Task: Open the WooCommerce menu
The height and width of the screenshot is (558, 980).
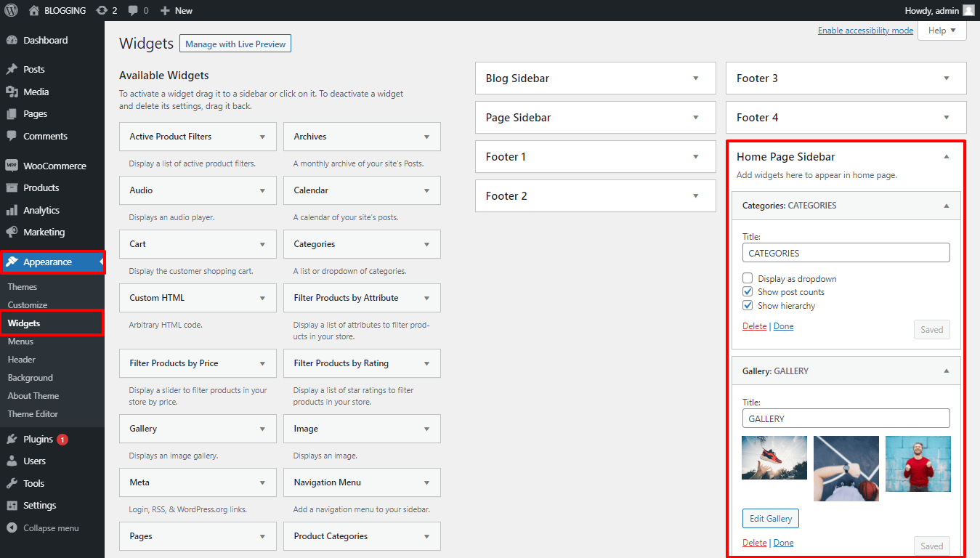Action: tap(54, 166)
